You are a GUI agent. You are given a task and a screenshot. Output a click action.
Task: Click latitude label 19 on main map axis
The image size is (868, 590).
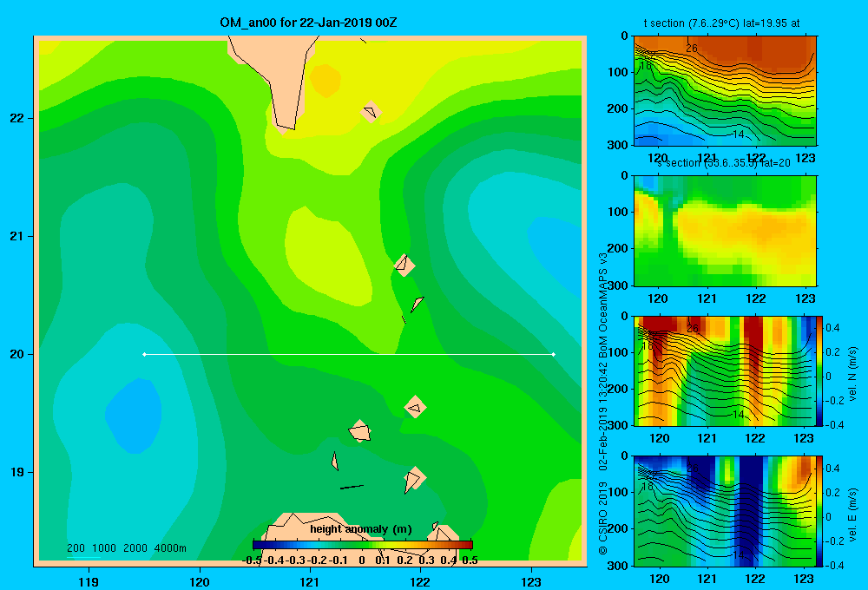tap(17, 472)
